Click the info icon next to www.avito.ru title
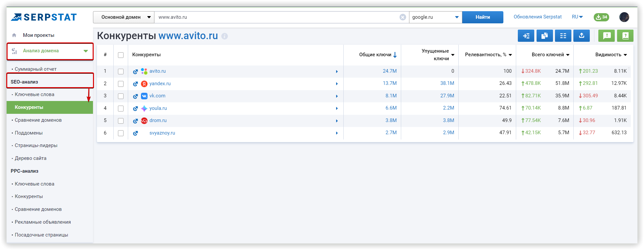The width and height of the screenshot is (644, 250). pos(224,36)
